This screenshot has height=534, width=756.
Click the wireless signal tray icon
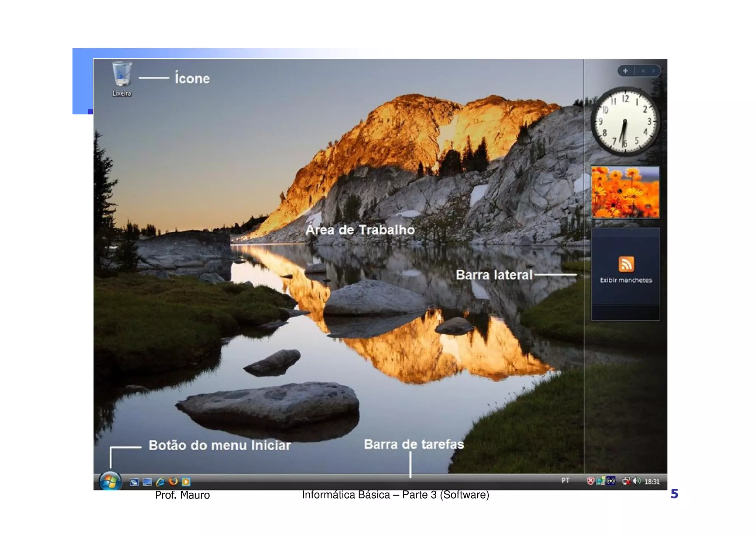coord(611,481)
